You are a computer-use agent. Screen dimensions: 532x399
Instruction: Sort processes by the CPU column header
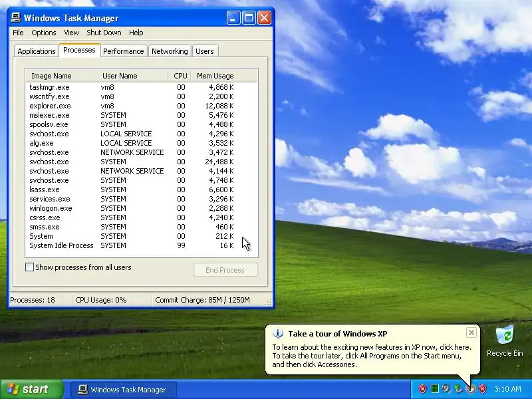(180, 76)
